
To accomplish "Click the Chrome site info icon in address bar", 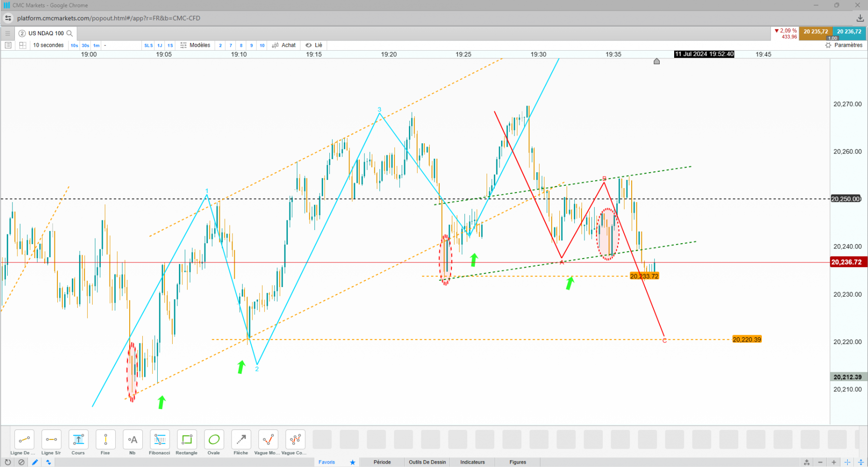I will coord(8,18).
